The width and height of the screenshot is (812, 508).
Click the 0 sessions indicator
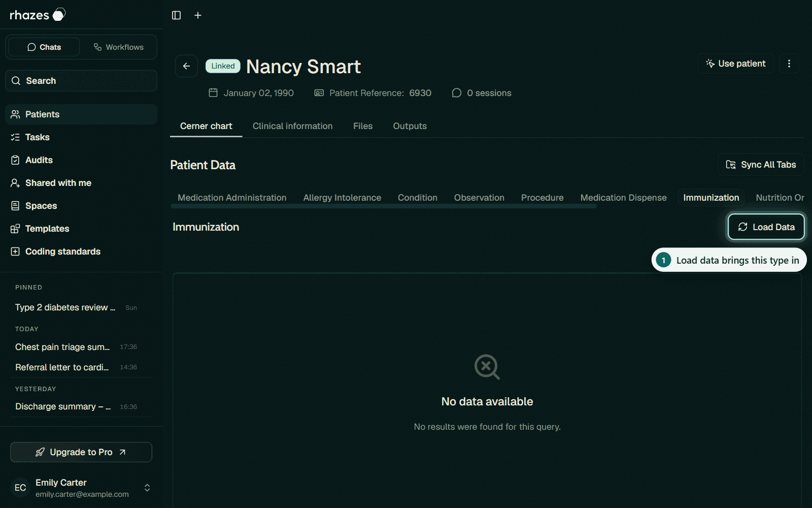(x=482, y=93)
